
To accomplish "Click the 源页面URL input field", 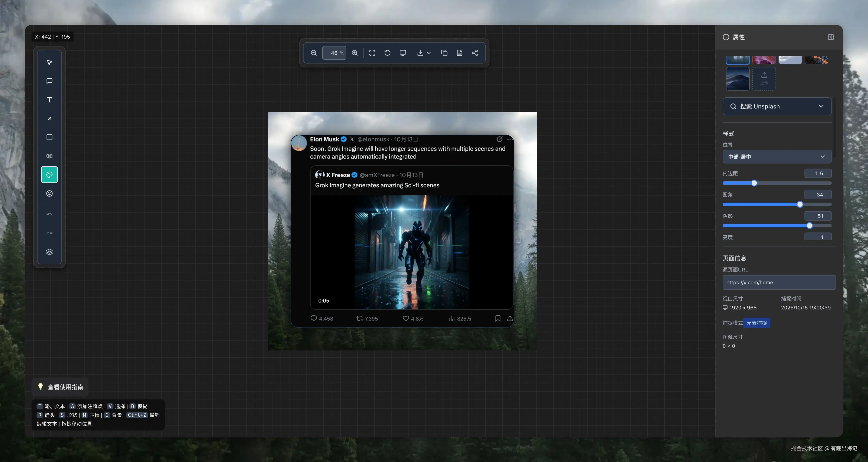I will point(779,282).
